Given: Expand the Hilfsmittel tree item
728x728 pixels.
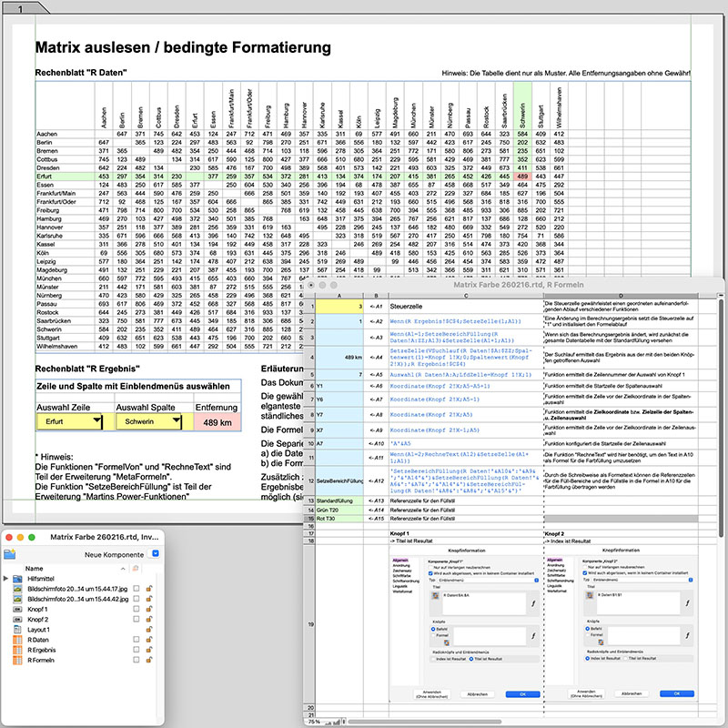Looking at the screenshot, I should [5, 577].
